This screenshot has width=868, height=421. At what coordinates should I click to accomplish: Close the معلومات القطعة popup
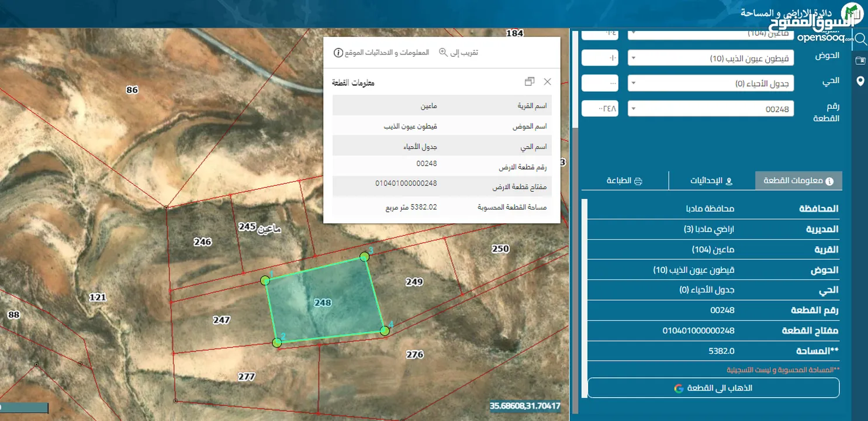point(548,82)
